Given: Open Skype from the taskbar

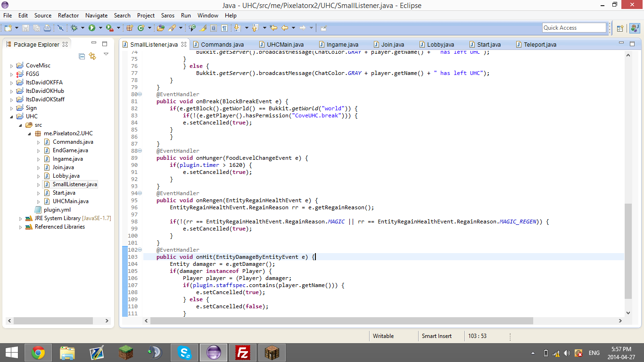Looking at the screenshot, I should [x=184, y=353].
